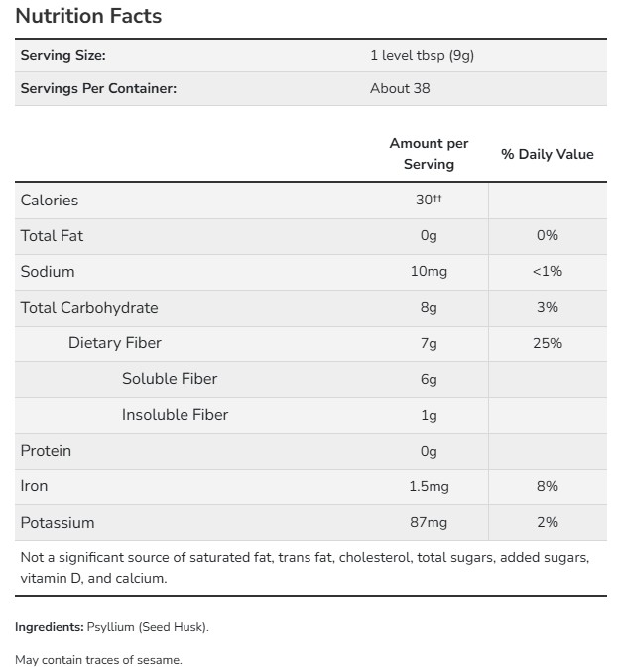
Task: Click the Insoluble Fiber row label
Action: pyautogui.click(x=175, y=415)
